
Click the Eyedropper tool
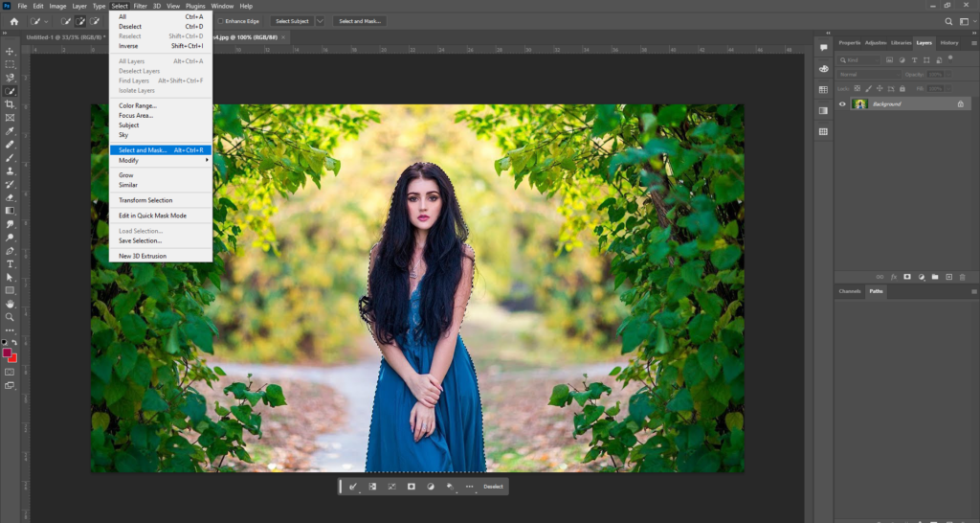(x=10, y=131)
